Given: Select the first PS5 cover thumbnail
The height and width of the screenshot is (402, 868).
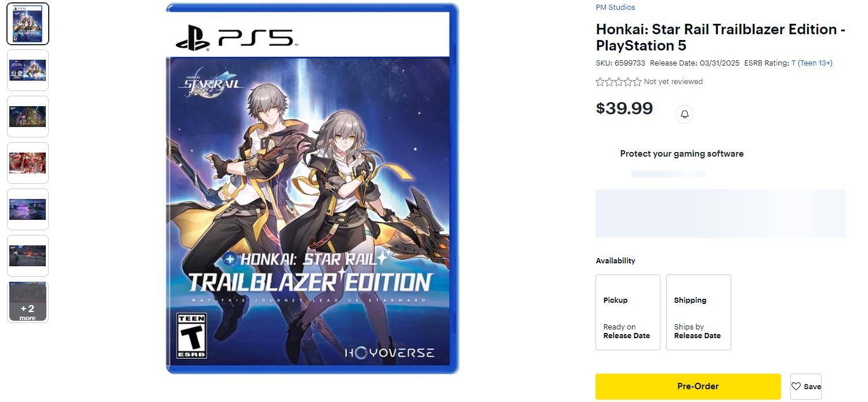Looking at the screenshot, I should tap(28, 24).
